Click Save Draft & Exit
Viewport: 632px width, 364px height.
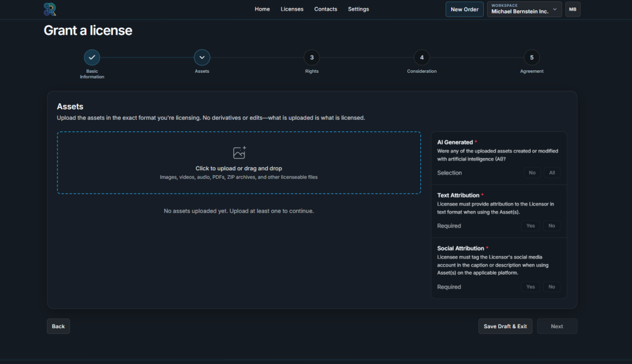[505, 326]
